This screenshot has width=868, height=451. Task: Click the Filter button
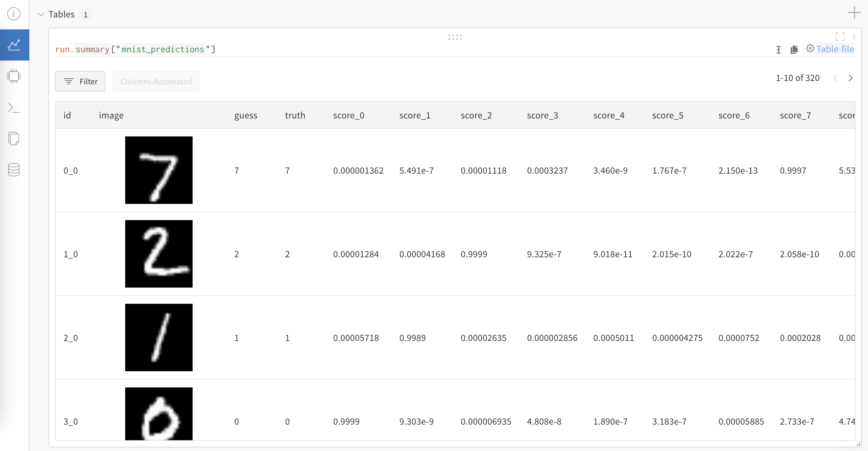pyautogui.click(x=80, y=81)
